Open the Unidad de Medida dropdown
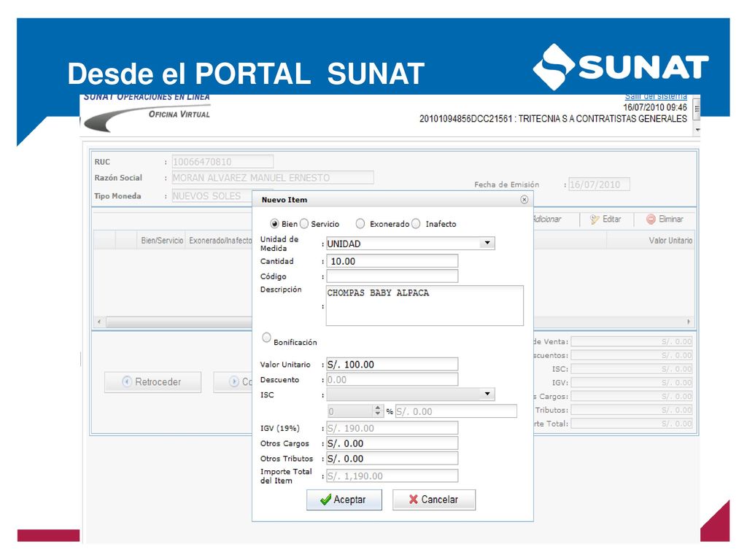 pos(487,244)
